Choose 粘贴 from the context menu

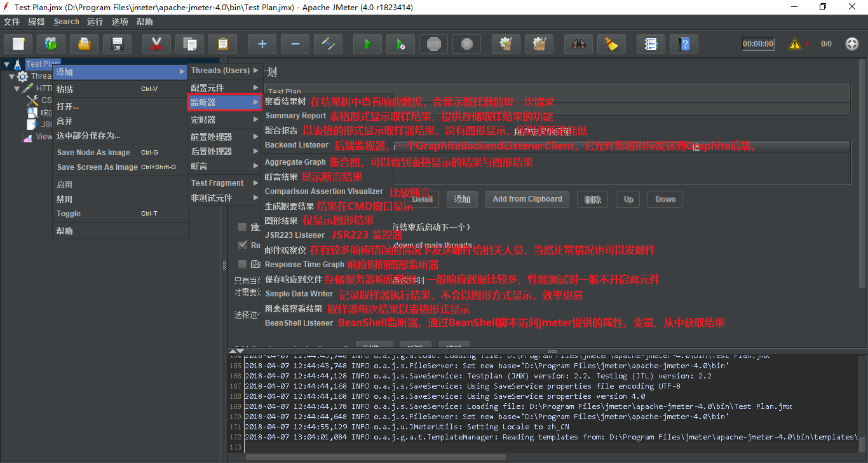click(121, 89)
